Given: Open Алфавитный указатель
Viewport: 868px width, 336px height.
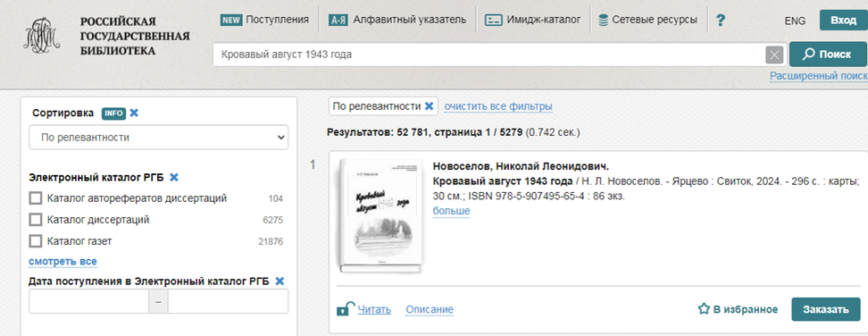Looking at the screenshot, I should (410, 20).
